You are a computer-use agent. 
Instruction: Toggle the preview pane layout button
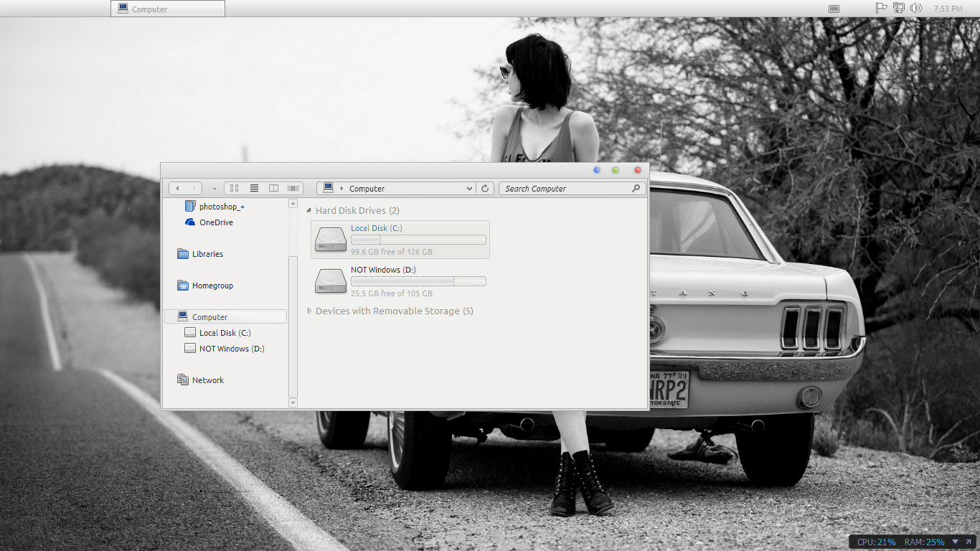[273, 189]
